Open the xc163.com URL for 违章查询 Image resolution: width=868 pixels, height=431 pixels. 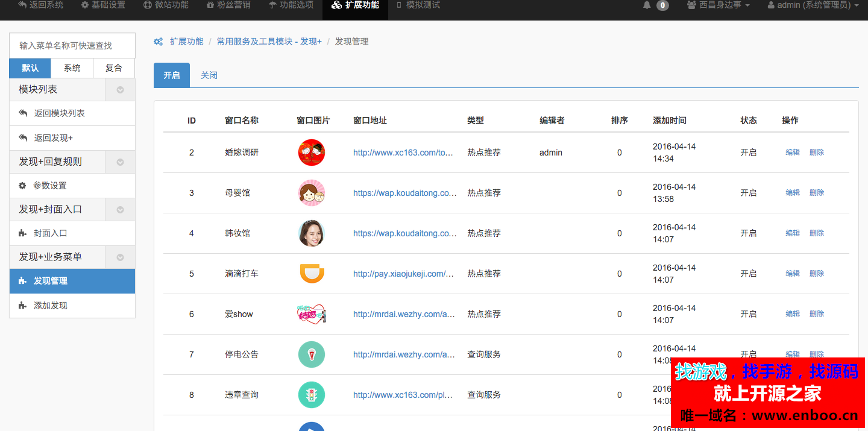pos(403,395)
